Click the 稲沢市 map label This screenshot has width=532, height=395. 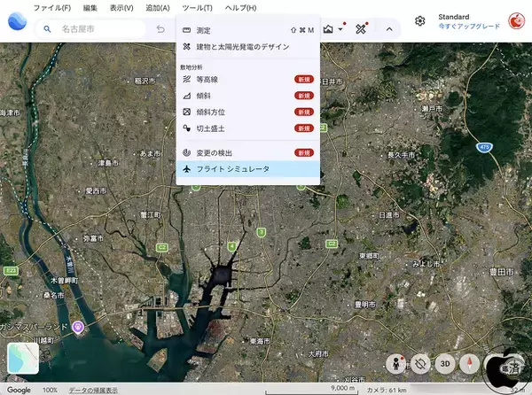145,81
